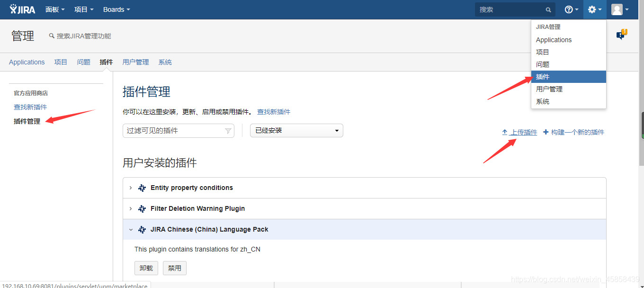
Task: Click the Entity property conditions plugin name
Action: [192, 188]
